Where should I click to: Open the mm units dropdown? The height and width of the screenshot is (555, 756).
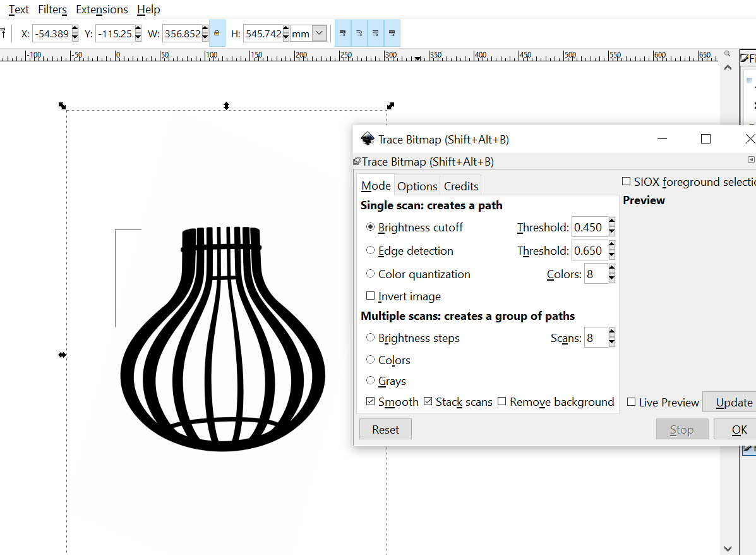(x=319, y=34)
